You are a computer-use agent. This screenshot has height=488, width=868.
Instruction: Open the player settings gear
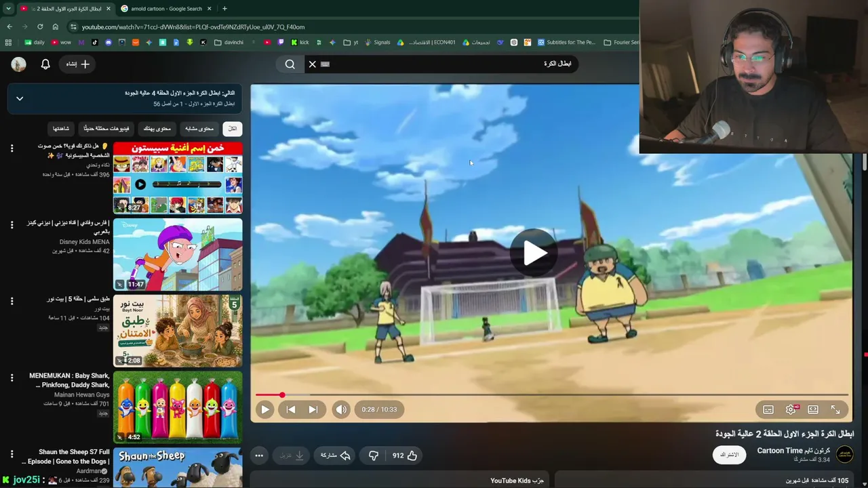791,409
